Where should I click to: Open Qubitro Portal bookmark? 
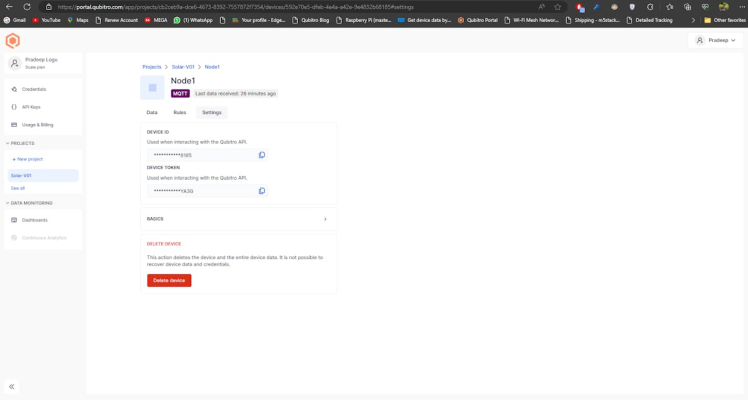[x=478, y=21]
